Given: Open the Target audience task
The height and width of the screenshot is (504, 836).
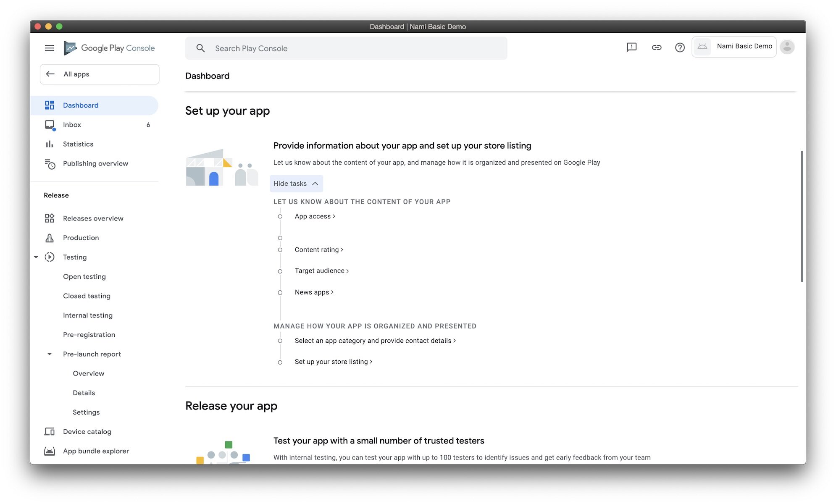Looking at the screenshot, I should click(x=322, y=271).
